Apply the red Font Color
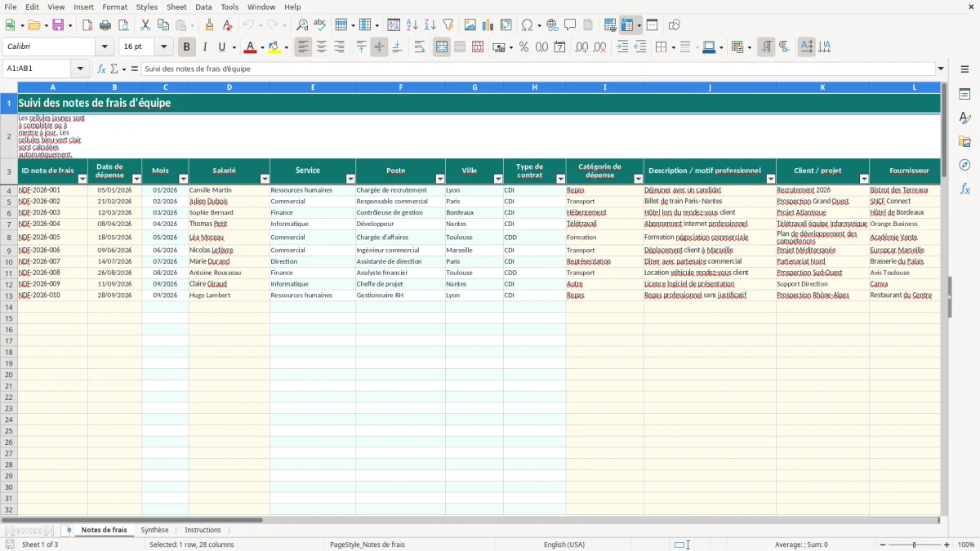This screenshot has height=551, width=980. (250, 47)
